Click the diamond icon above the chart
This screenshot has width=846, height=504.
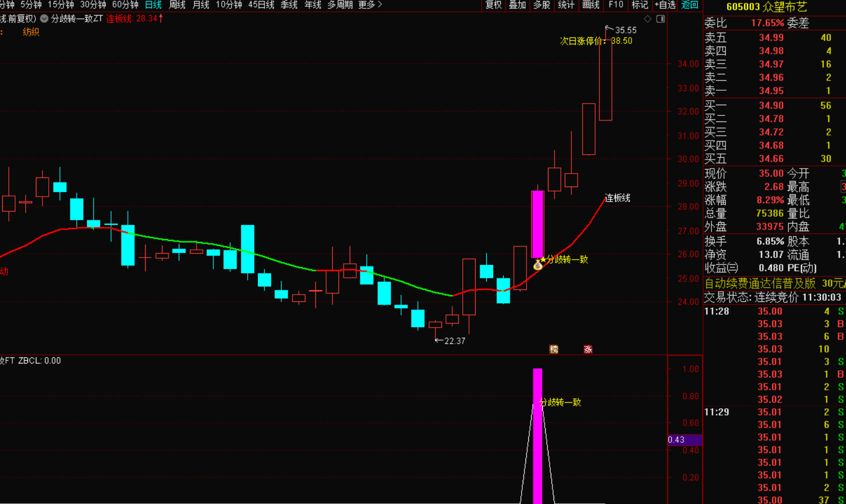click(x=648, y=19)
